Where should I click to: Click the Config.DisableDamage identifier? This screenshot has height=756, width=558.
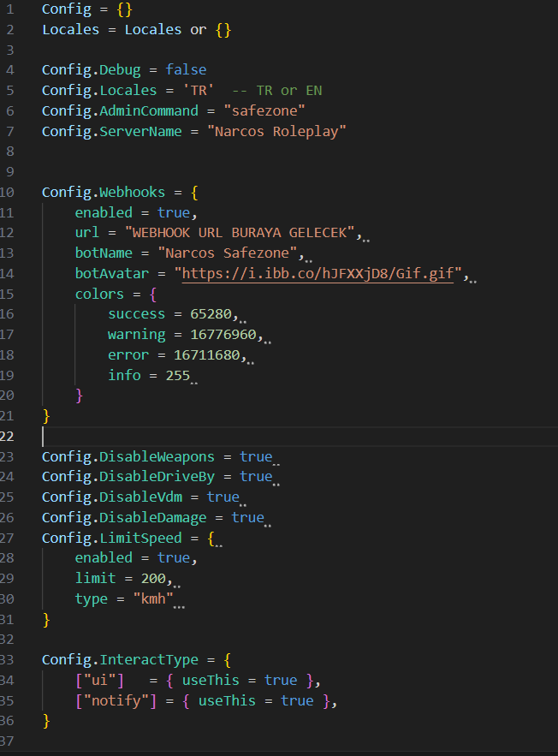click(x=124, y=517)
